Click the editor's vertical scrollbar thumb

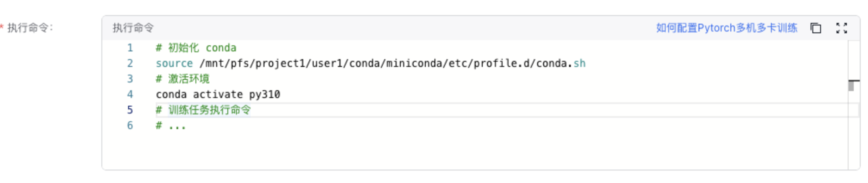(851, 85)
